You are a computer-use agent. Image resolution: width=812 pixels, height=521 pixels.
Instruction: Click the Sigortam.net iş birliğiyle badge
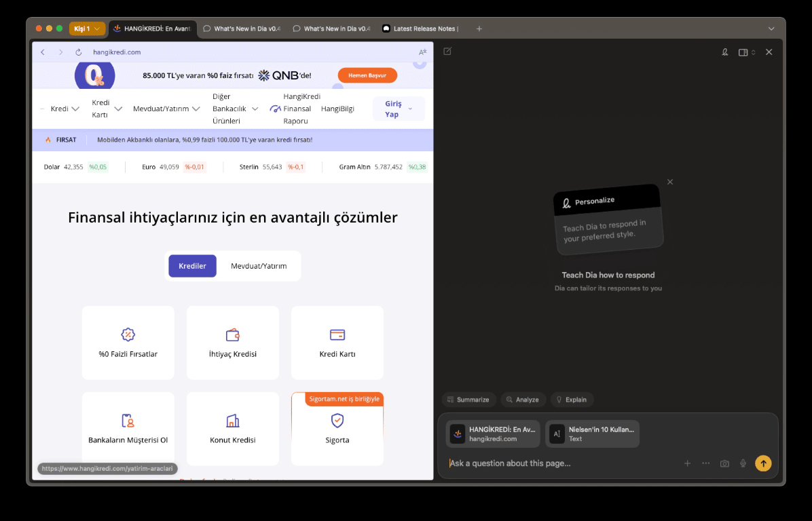click(x=344, y=399)
